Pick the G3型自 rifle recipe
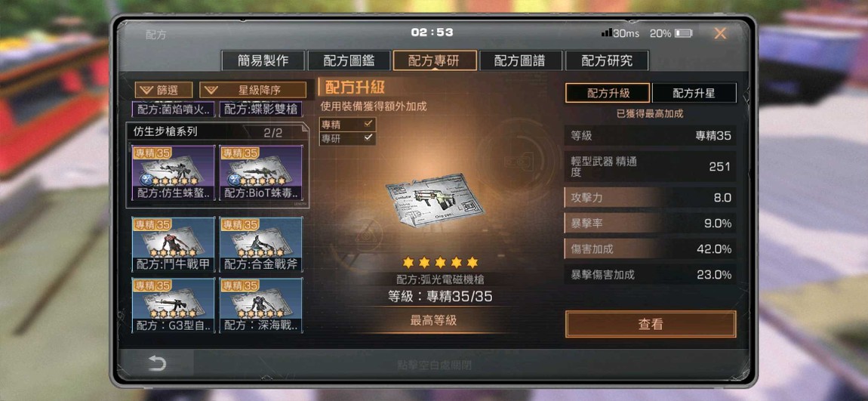868x401 pixels. pos(174,305)
